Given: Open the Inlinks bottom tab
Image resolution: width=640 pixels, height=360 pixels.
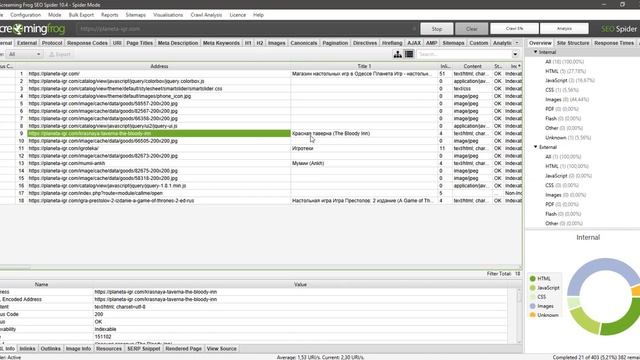Looking at the screenshot, I should coord(27,349).
